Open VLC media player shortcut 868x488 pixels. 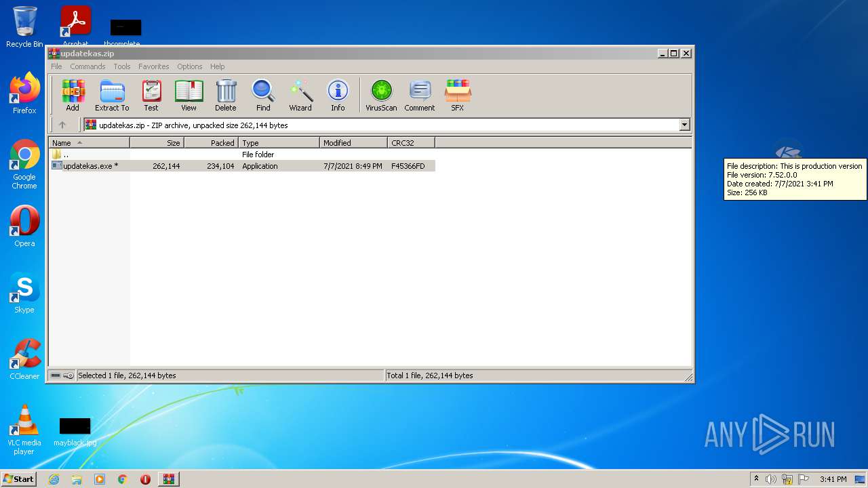[x=24, y=430]
